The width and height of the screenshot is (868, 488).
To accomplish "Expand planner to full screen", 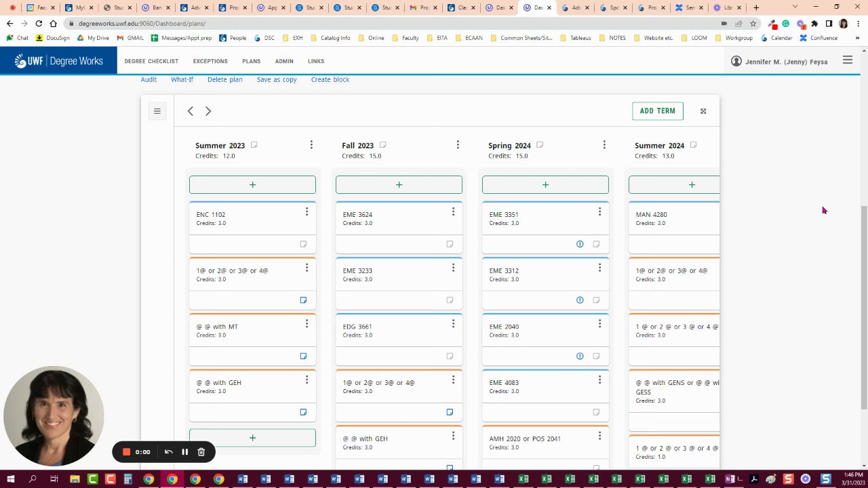I will coord(703,111).
